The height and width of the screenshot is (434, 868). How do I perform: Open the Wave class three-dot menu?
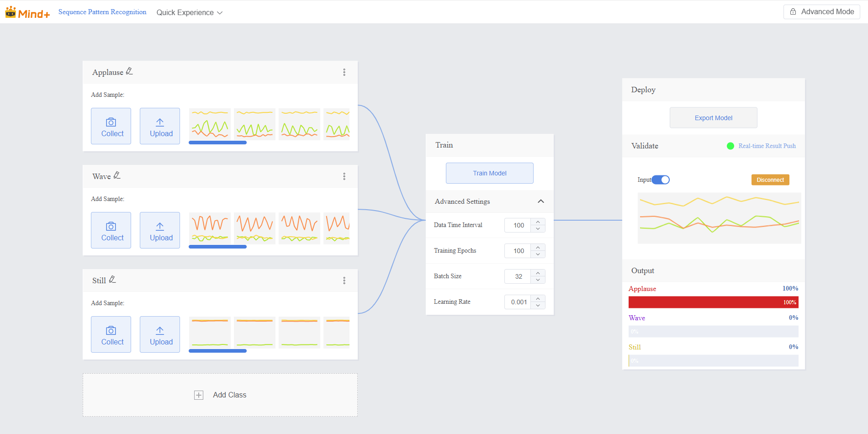coord(344,176)
